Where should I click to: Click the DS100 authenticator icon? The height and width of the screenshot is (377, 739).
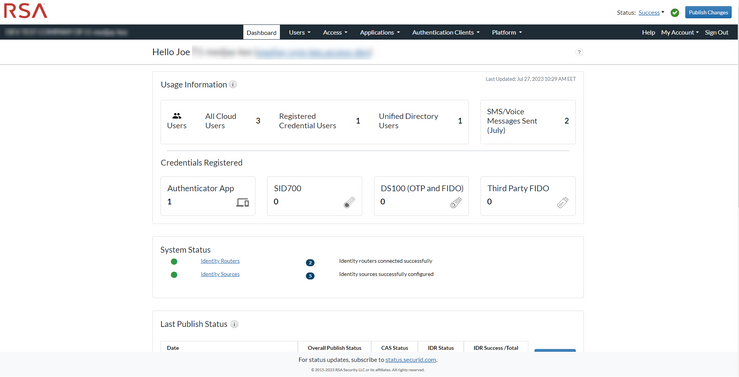(x=456, y=203)
